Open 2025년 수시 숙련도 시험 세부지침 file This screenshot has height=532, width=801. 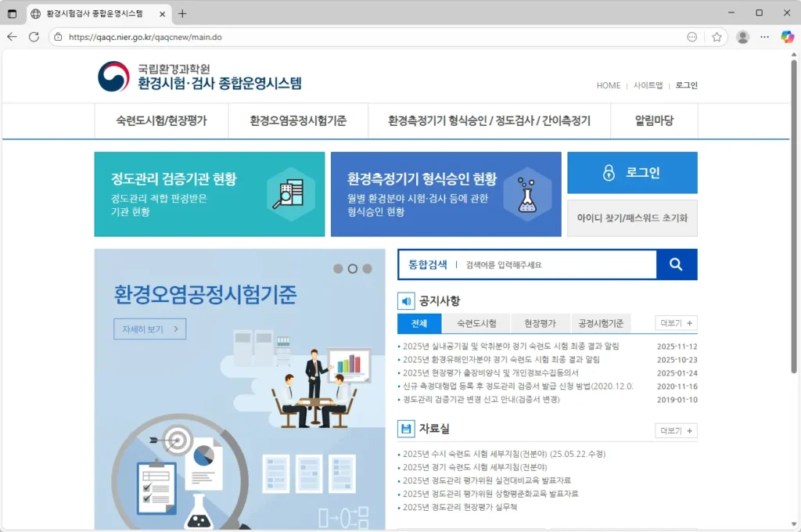[505, 455]
